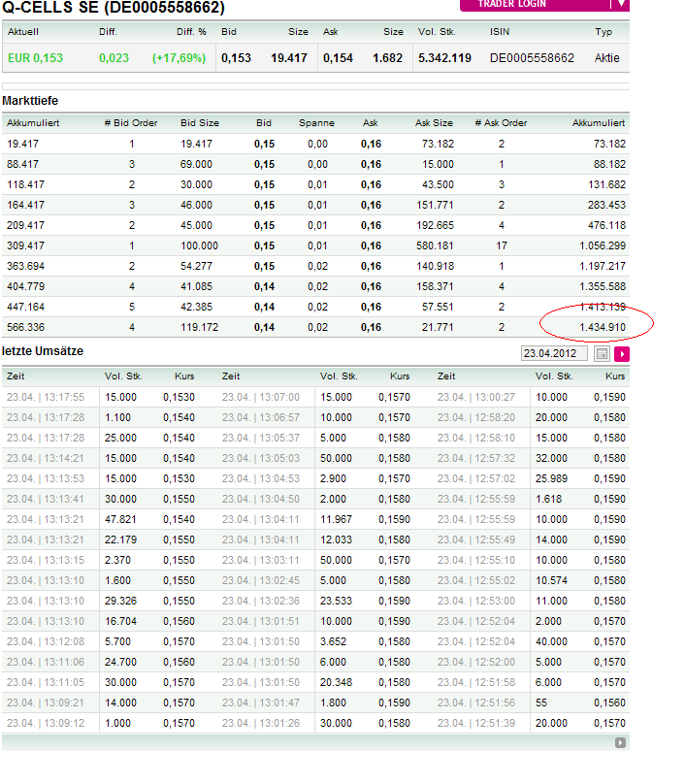Click the Trader Login button

tap(537, 4)
